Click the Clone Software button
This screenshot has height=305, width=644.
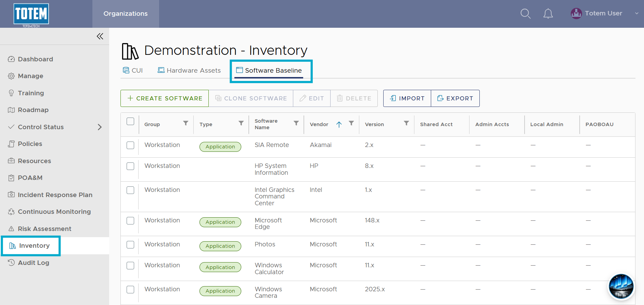coord(251,98)
